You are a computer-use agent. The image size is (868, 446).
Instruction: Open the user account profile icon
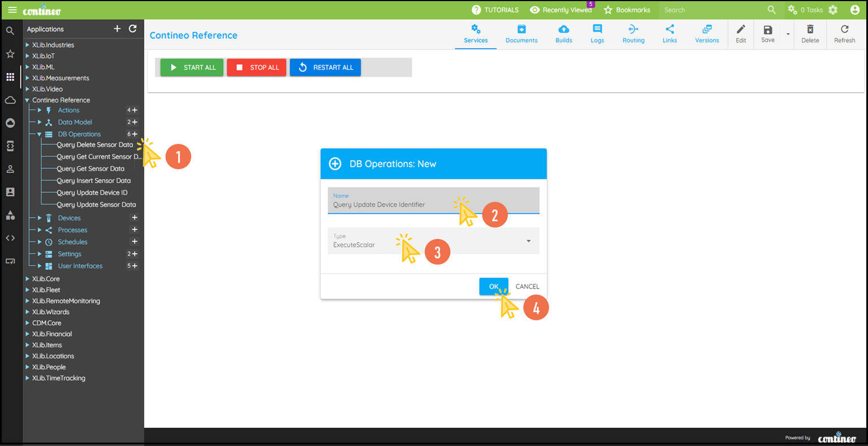[x=854, y=10]
